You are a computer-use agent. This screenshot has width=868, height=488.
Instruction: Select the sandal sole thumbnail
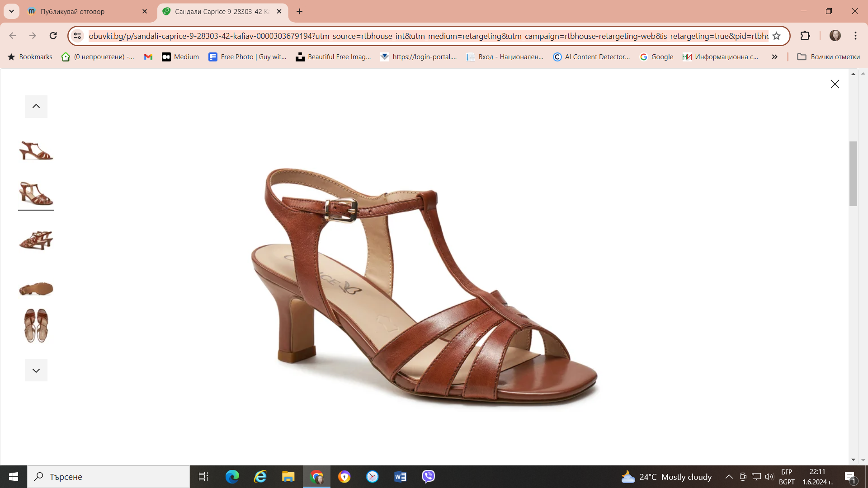(36, 288)
